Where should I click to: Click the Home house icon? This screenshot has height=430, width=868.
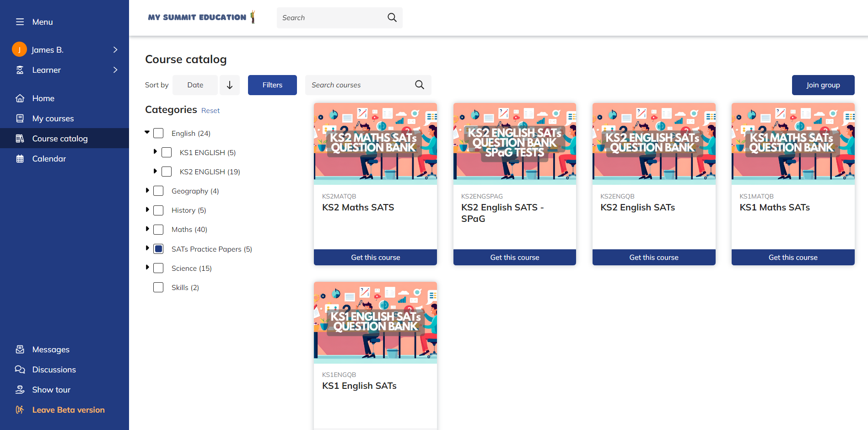click(20, 98)
